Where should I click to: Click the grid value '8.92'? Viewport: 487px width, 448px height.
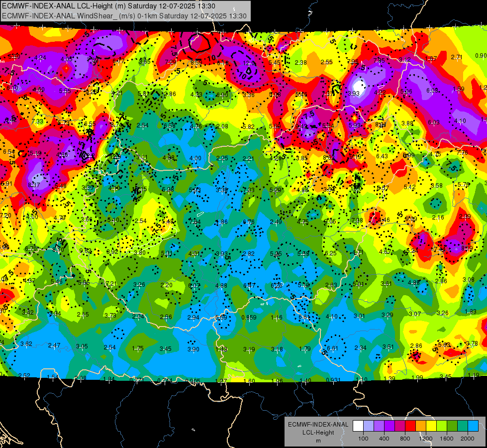pos(112,251)
